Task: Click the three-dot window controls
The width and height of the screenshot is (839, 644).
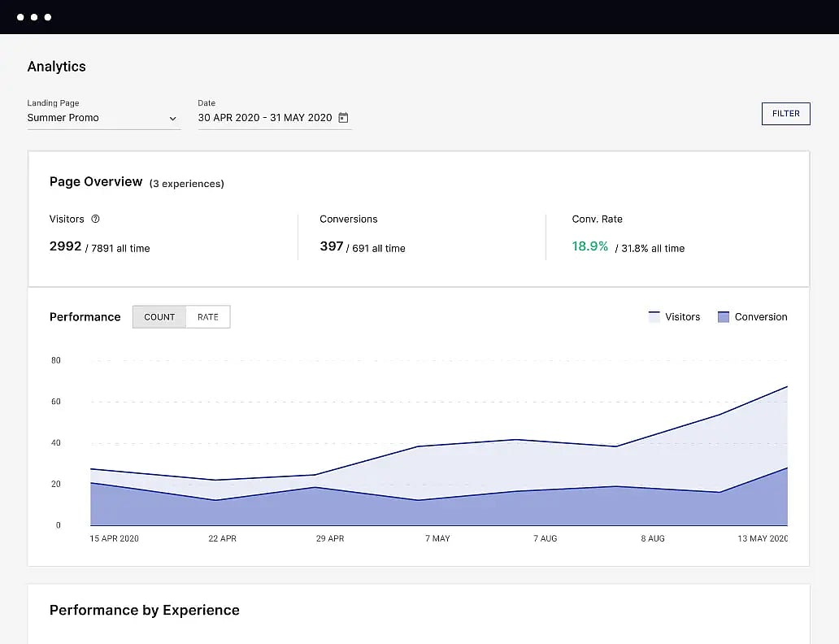Action: [34, 17]
